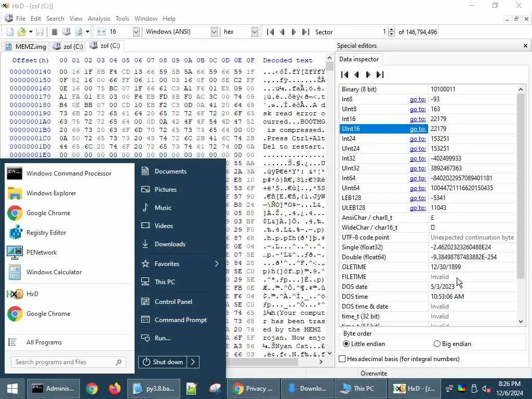Go to next sector in toolbar
Image resolution: width=532 pixels, height=399 pixels.
(x=294, y=32)
